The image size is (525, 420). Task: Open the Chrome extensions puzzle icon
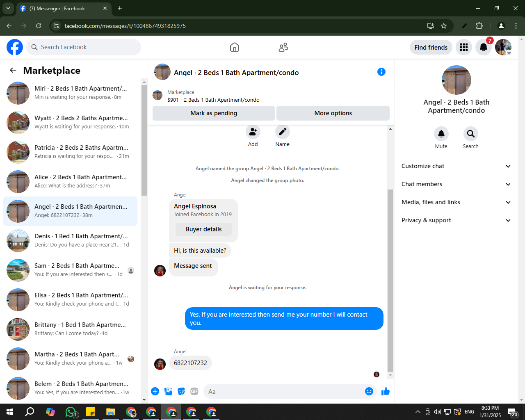479,26
